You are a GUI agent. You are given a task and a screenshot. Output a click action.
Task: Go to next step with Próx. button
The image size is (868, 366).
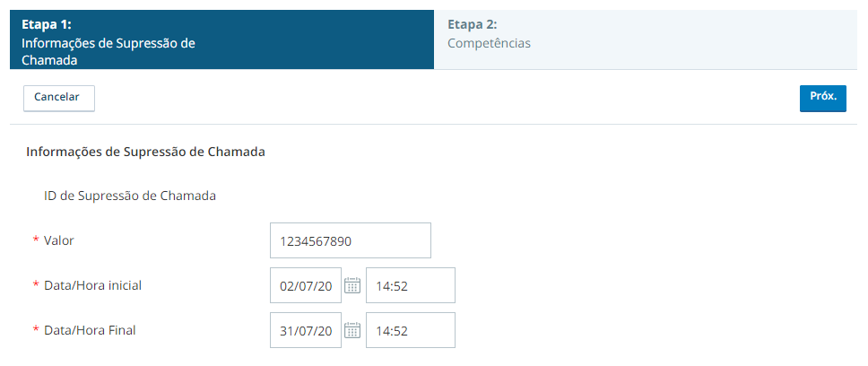click(x=822, y=98)
